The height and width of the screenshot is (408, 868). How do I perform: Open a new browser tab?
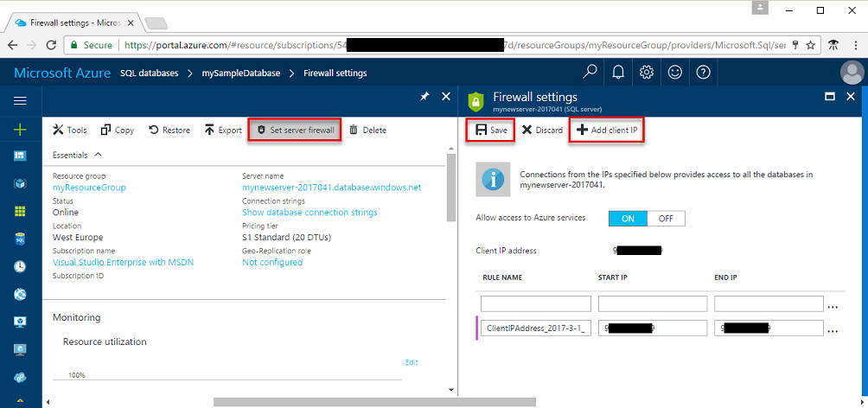156,23
